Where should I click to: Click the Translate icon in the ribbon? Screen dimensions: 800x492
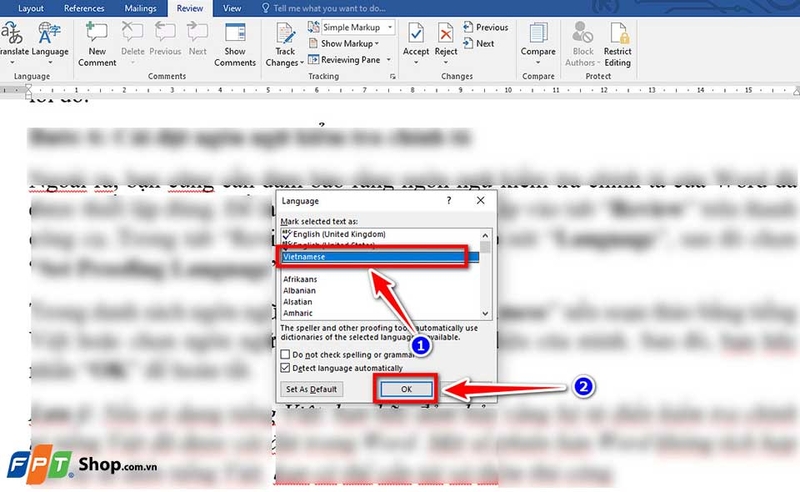[11, 34]
